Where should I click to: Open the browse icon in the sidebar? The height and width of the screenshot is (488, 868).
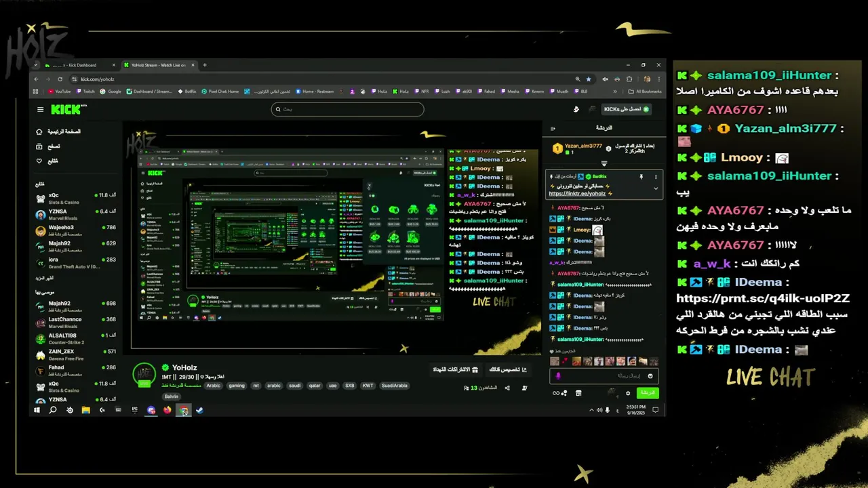(x=39, y=146)
